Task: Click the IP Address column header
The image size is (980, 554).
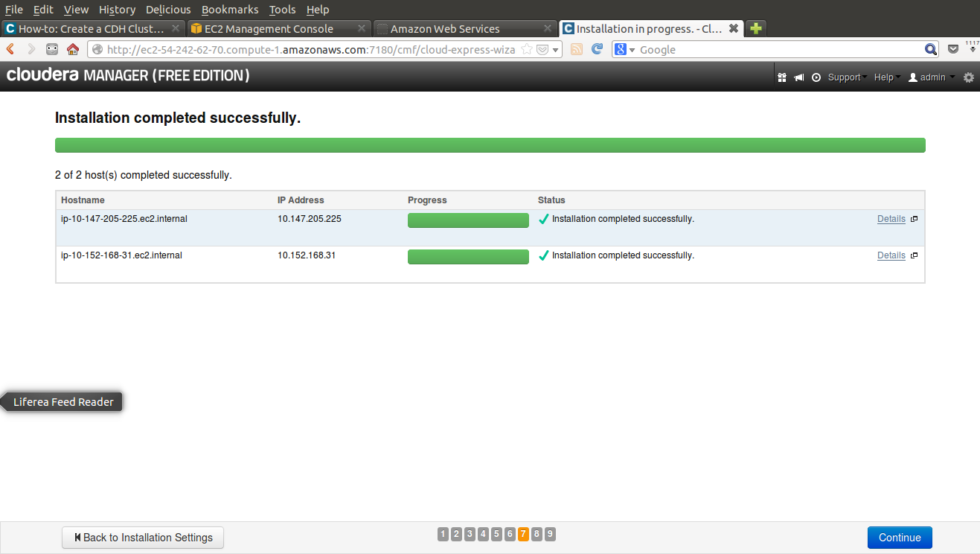Action: [301, 200]
